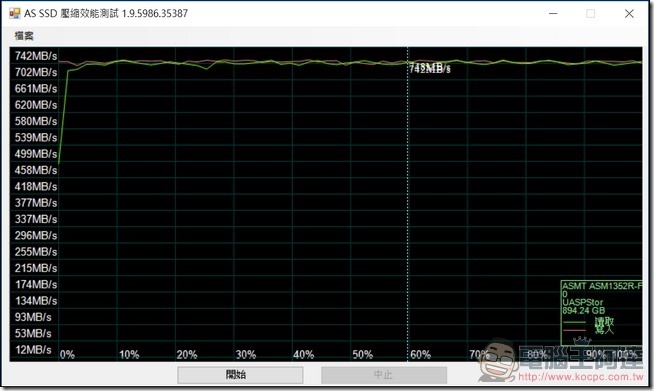Click the ASMT ASM1352R device name in legend
The image size is (654, 391).
pyautogui.click(x=602, y=286)
